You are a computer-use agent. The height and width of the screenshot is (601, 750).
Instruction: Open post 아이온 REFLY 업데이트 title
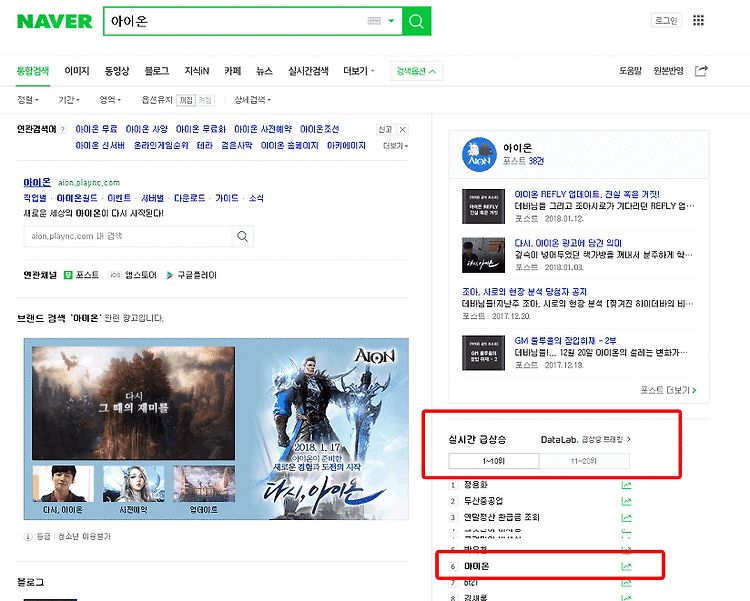(587, 194)
